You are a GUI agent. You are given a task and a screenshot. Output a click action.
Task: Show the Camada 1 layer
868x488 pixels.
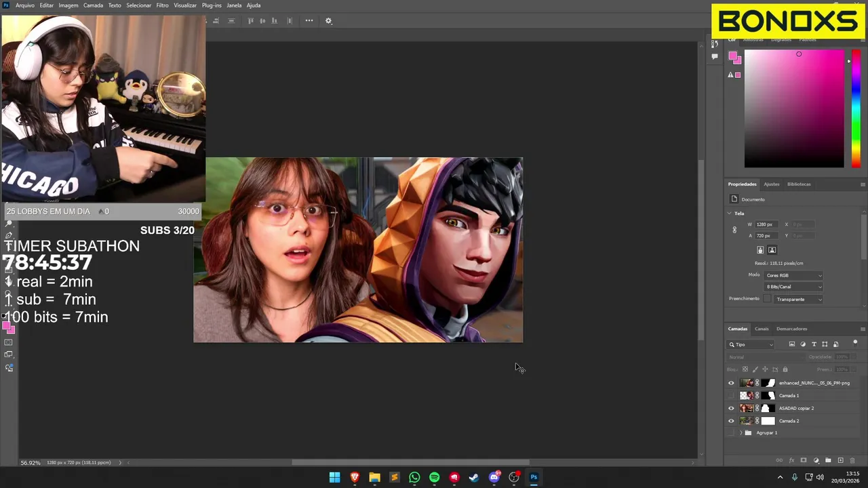click(731, 396)
